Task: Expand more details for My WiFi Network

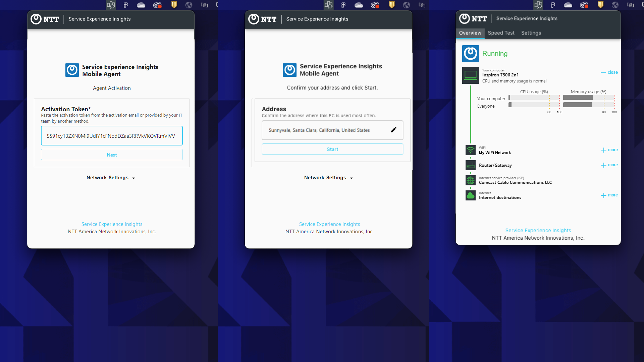Action: (x=609, y=150)
